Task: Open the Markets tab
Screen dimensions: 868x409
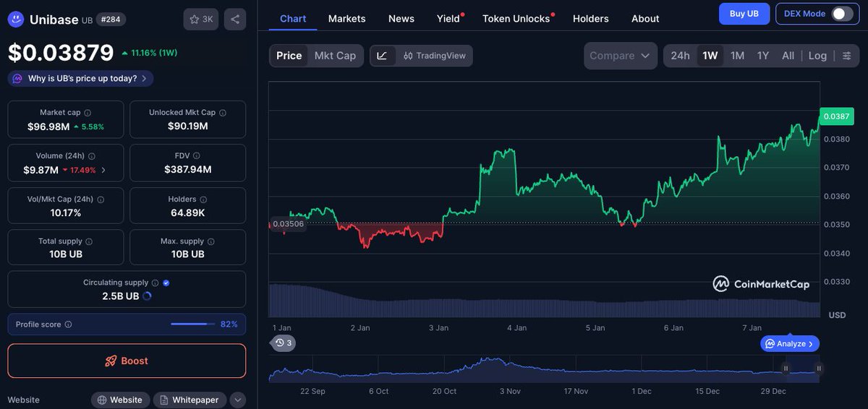Action: pos(347,19)
